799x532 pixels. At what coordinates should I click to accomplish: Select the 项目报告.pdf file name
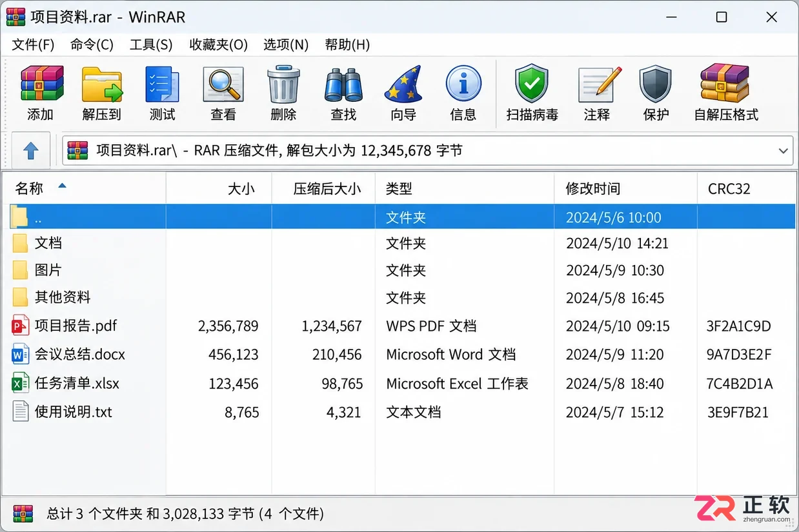(x=76, y=326)
